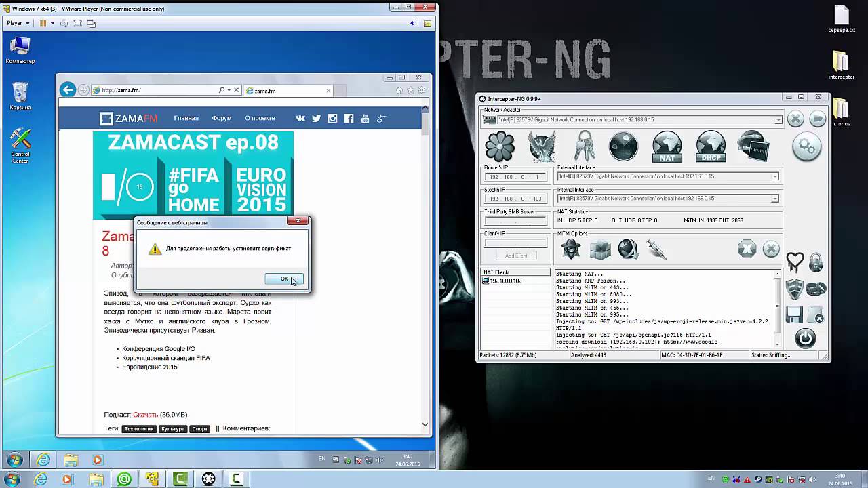Click the padlock icon in Intercepter-NG sidebar
Screen dimensions: 868x488
(x=816, y=261)
